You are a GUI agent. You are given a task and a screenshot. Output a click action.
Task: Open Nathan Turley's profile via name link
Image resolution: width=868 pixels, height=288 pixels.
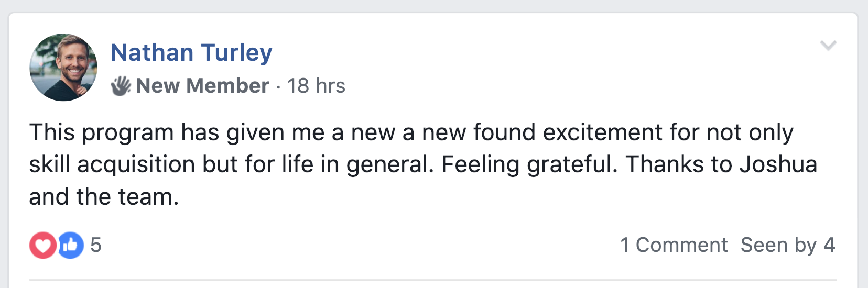[x=191, y=52]
